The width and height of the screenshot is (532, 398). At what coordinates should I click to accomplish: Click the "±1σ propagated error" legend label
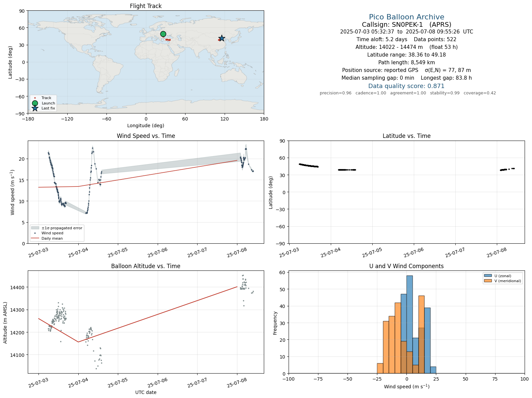click(x=62, y=228)
